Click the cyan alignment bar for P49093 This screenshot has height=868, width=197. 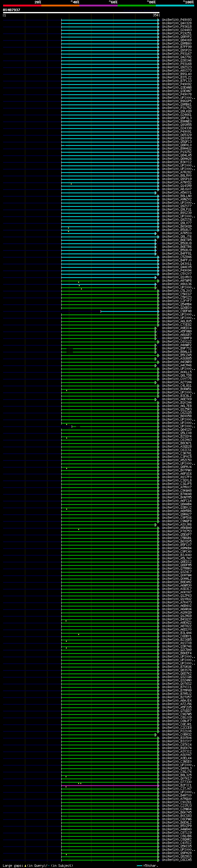click(x=110, y=20)
